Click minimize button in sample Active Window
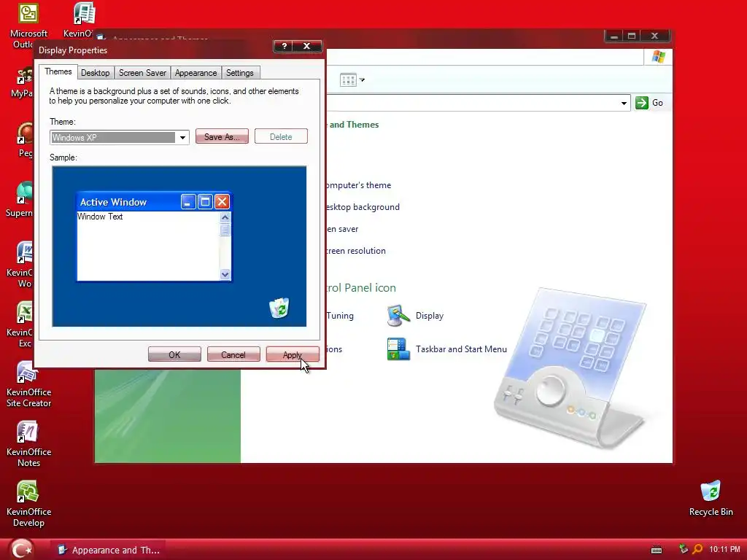The height and width of the screenshot is (560, 747). [189, 202]
